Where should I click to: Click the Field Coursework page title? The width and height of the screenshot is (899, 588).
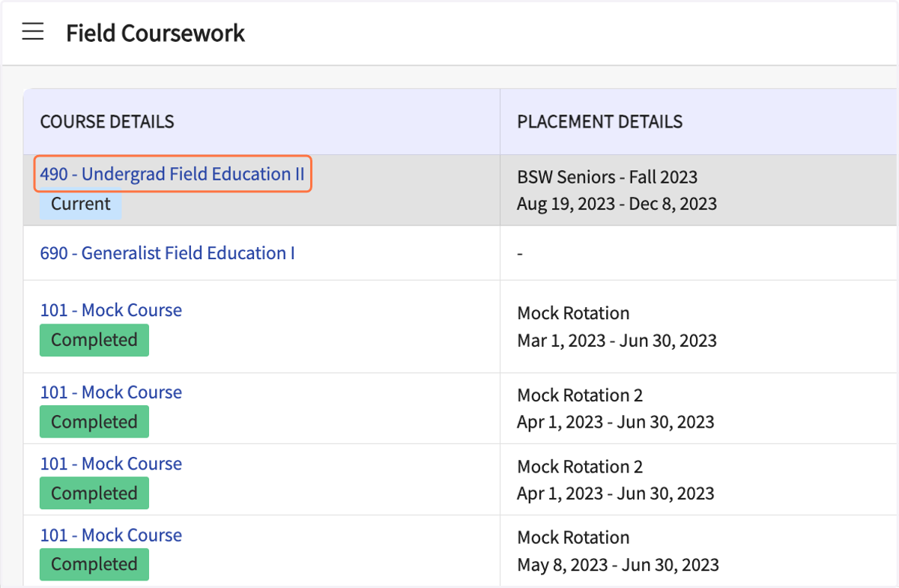click(155, 33)
